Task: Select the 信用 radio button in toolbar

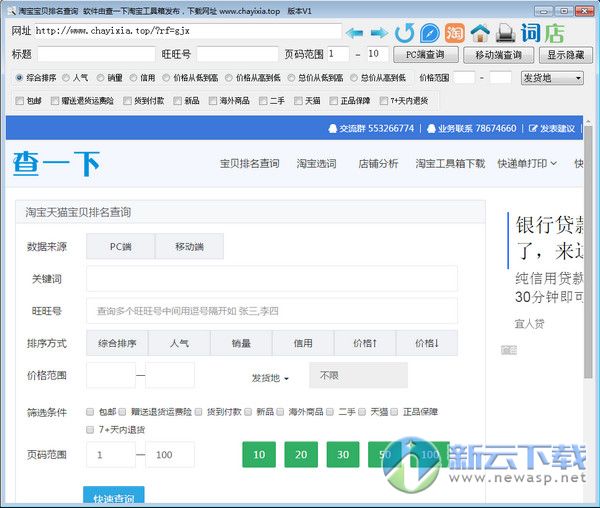Action: click(133, 78)
